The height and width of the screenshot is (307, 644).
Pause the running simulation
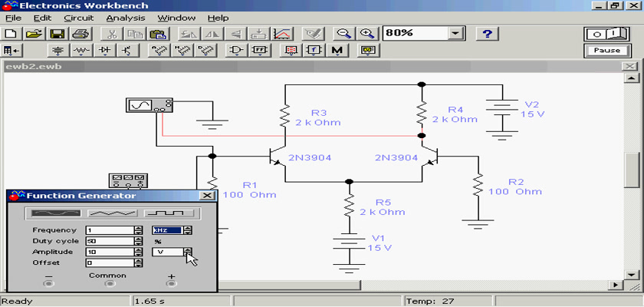click(606, 51)
